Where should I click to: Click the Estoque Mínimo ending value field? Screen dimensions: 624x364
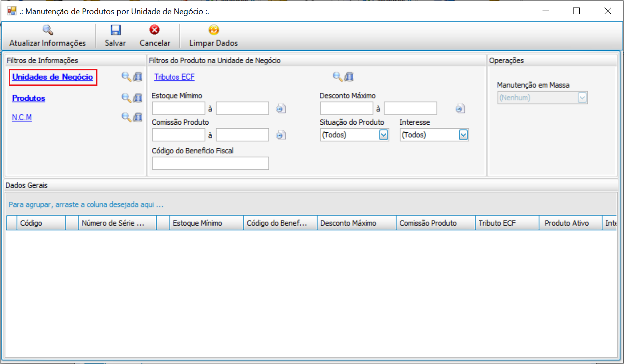click(x=242, y=108)
